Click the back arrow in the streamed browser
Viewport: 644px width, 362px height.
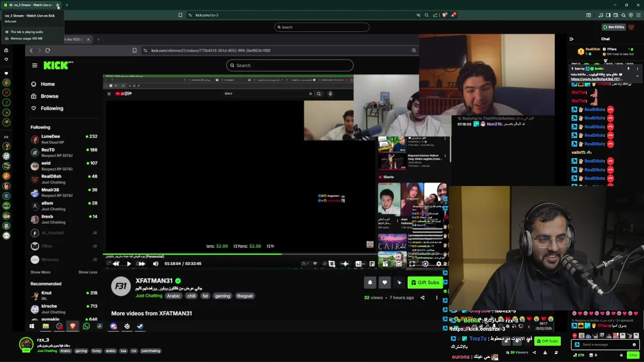click(x=31, y=50)
